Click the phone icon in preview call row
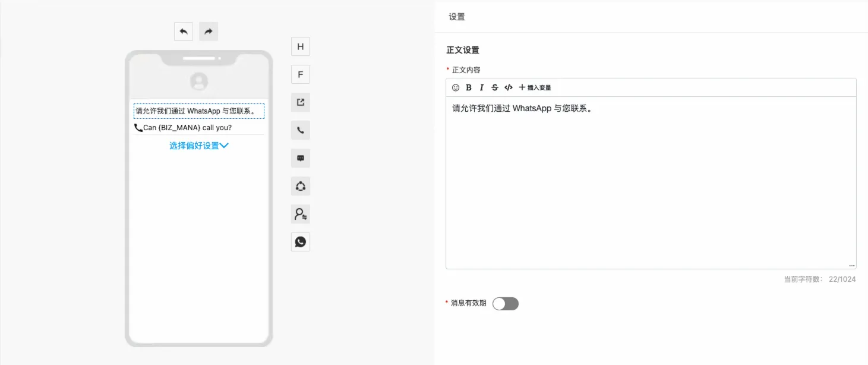868x365 pixels. click(138, 127)
